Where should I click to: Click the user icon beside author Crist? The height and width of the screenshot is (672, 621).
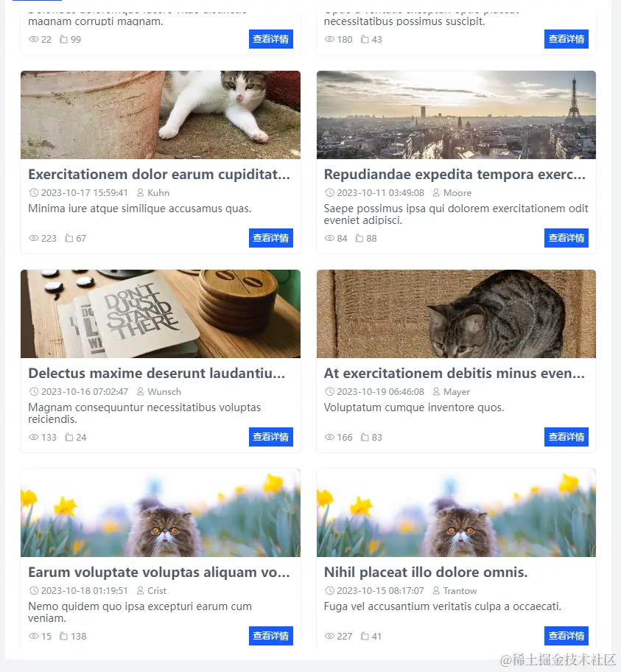(140, 590)
